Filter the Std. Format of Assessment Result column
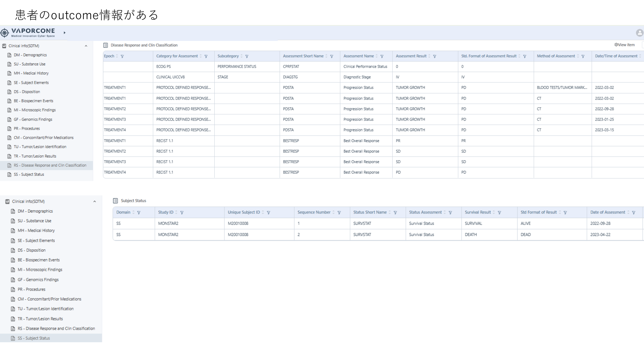 tap(525, 56)
